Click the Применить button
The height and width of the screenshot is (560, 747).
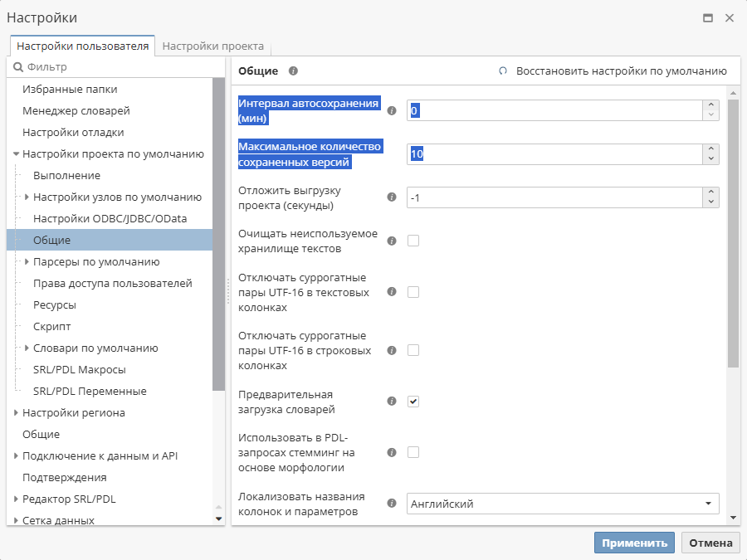(x=634, y=543)
